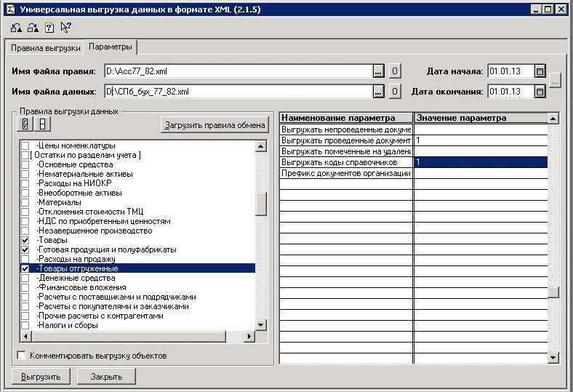
Task: Enable Комментировать выгрузку объектов checkbox
Action: point(22,356)
